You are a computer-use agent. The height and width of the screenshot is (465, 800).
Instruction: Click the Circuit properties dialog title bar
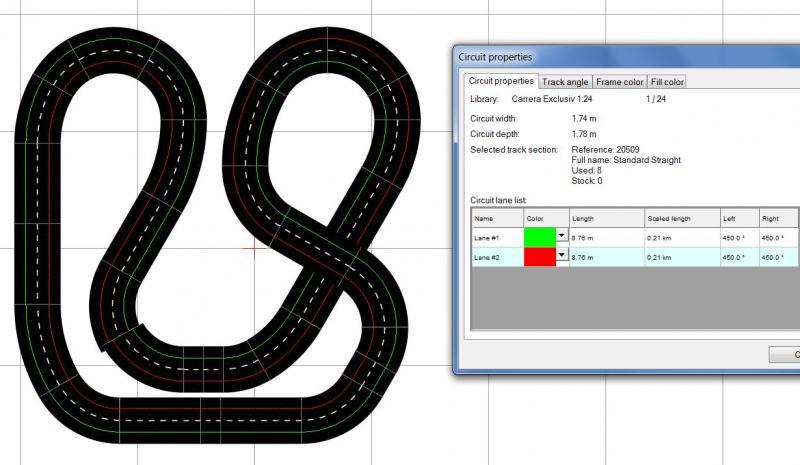pos(600,57)
